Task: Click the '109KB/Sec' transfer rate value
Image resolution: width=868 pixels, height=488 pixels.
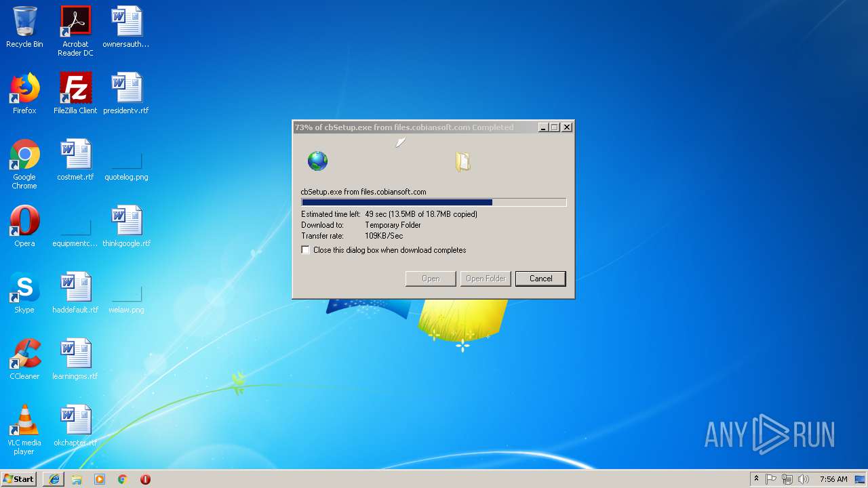Action: tap(384, 236)
